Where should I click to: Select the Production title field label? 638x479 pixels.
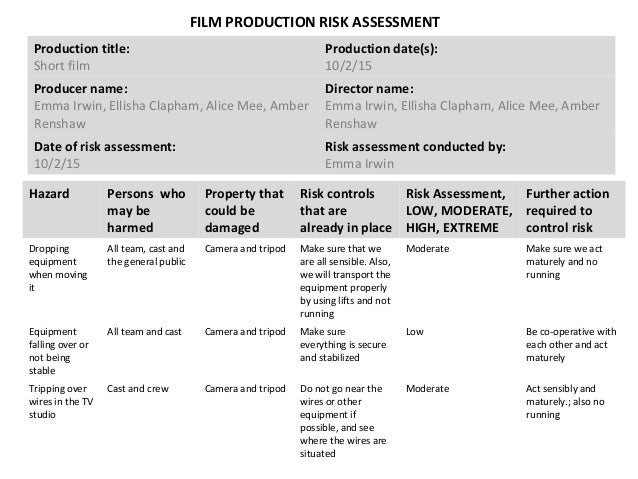(x=82, y=48)
